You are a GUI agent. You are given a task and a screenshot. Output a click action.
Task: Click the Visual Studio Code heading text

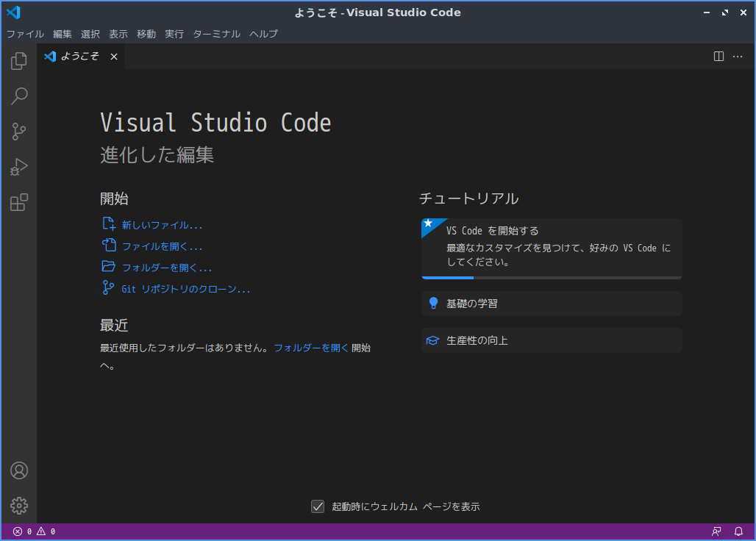[x=215, y=122]
